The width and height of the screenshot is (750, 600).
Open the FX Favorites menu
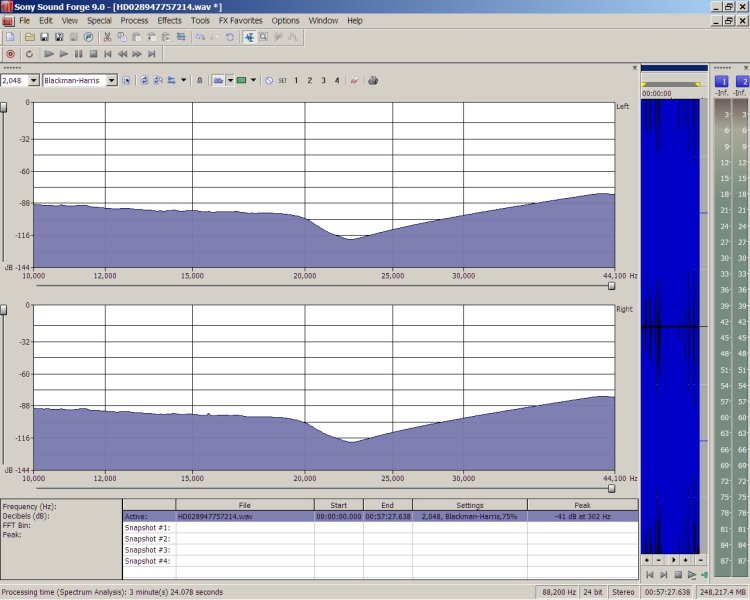(x=240, y=20)
